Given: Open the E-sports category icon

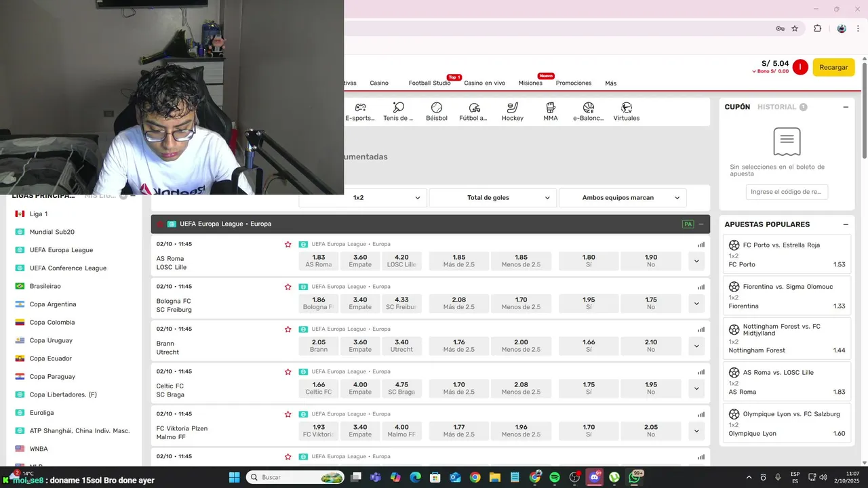Looking at the screenshot, I should [x=360, y=111].
